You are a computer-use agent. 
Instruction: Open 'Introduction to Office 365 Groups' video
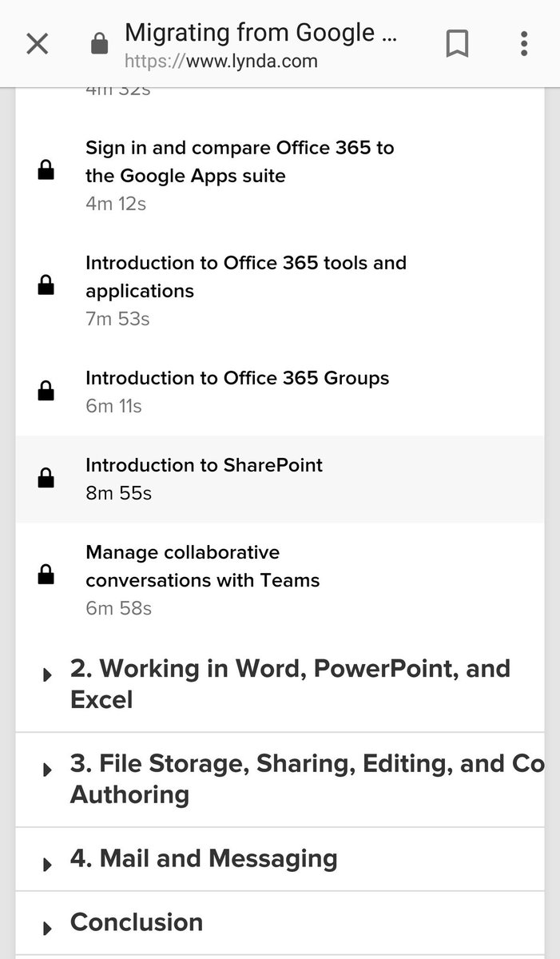coord(237,378)
